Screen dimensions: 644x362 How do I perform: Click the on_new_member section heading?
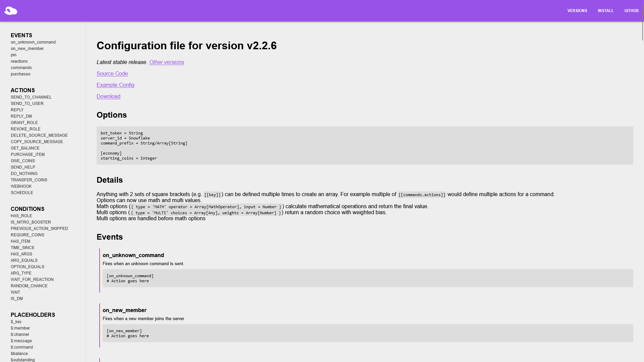click(x=124, y=310)
